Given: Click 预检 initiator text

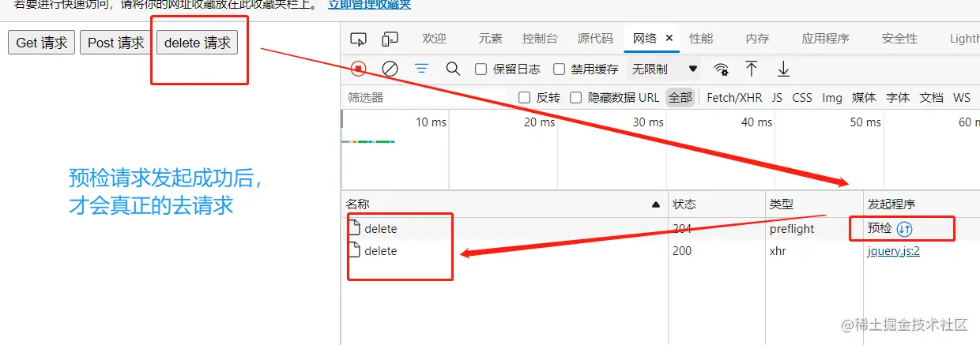Looking at the screenshot, I should click(880, 229).
